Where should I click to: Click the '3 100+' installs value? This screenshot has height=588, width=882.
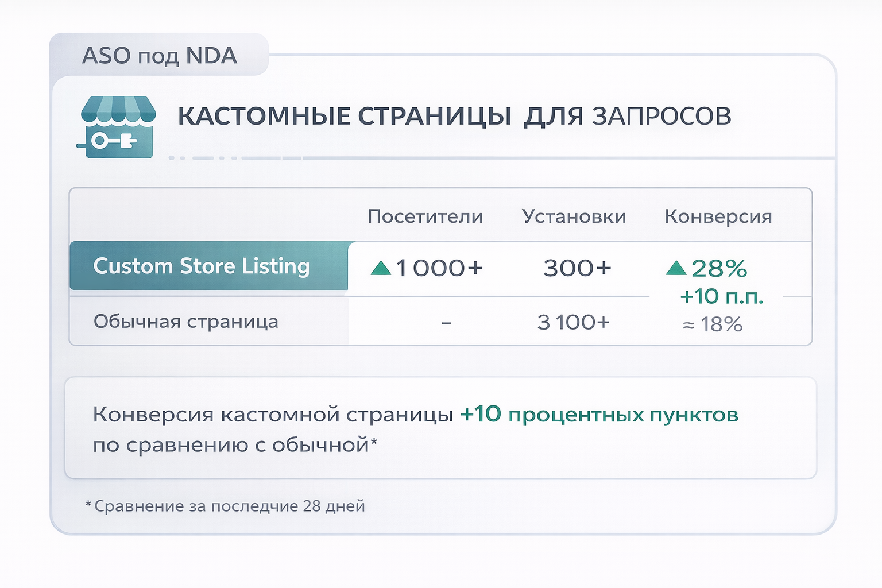(x=573, y=322)
